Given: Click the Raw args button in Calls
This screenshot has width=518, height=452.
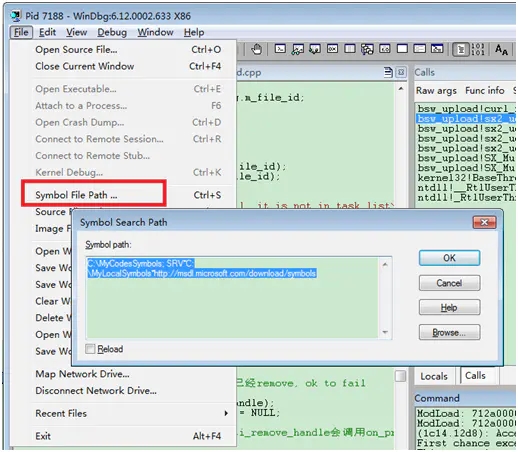Looking at the screenshot, I should click(x=436, y=91).
